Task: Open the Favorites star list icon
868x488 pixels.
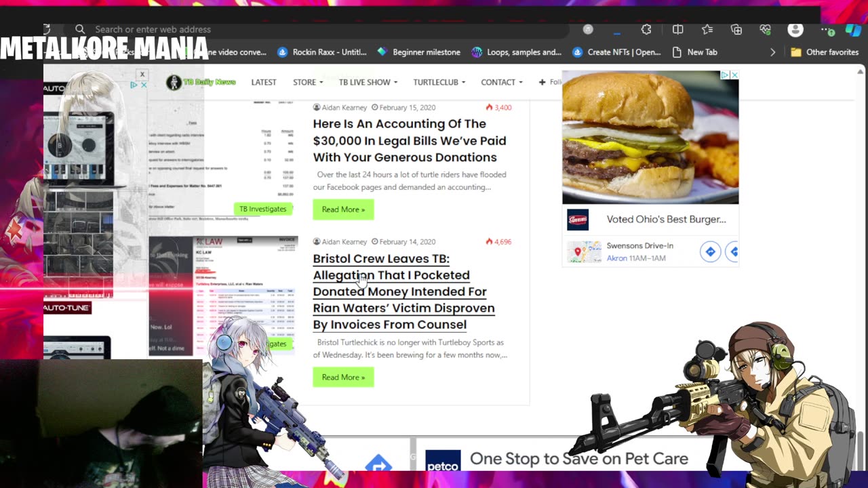Action: 707,30
